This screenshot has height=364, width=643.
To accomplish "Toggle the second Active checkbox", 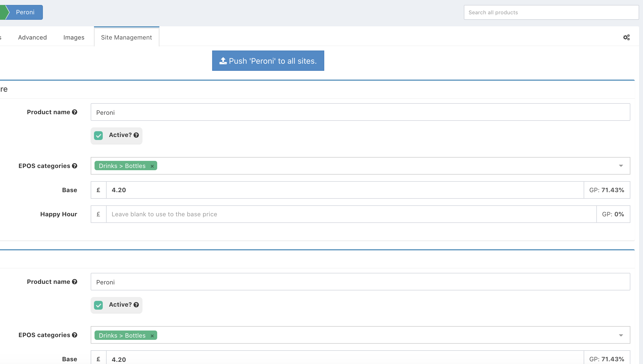I will [x=98, y=305].
